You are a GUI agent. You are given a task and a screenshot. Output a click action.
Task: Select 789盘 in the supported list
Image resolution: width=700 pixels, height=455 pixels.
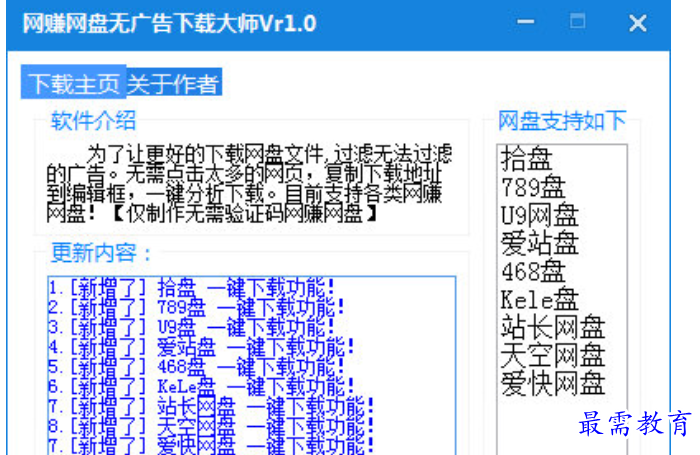533,187
